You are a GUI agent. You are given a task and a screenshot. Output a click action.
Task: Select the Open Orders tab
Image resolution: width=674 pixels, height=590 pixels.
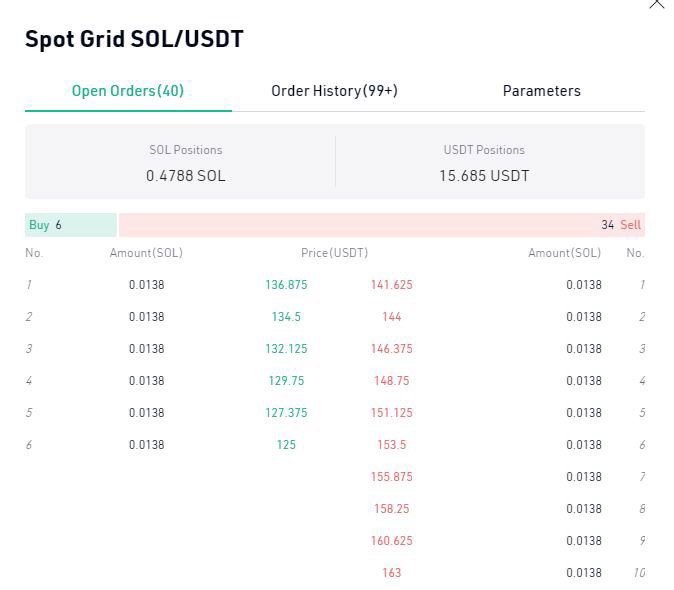pyautogui.click(x=128, y=91)
